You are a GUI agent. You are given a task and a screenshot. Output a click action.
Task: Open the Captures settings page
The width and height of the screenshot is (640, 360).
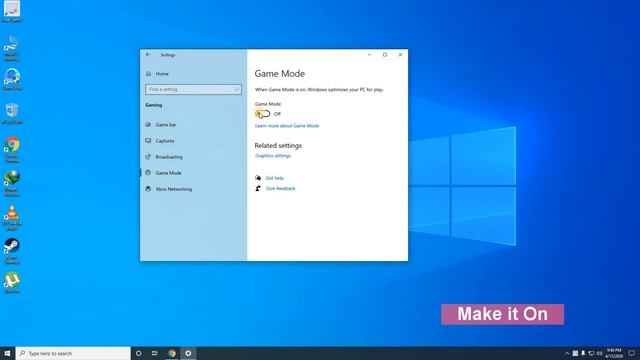165,141
